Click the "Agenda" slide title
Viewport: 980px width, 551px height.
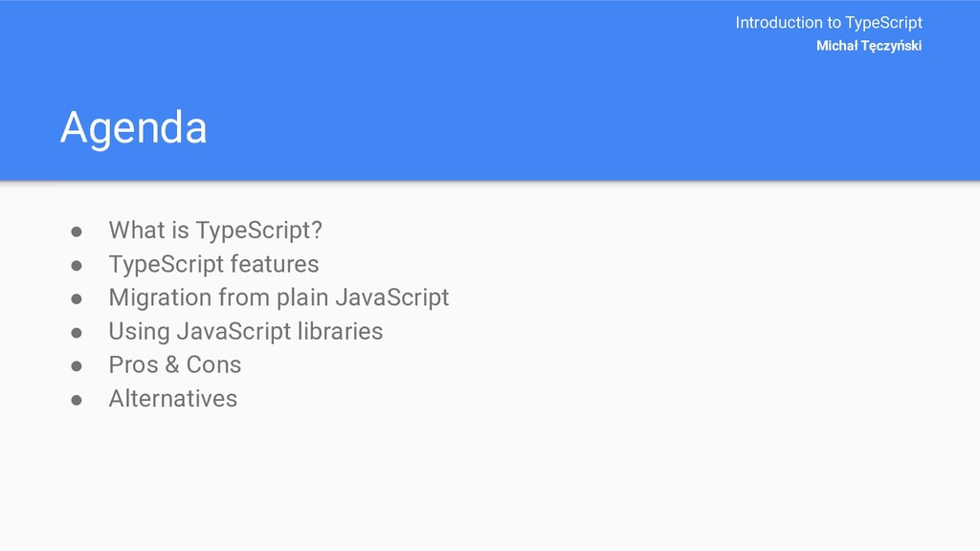coord(133,129)
